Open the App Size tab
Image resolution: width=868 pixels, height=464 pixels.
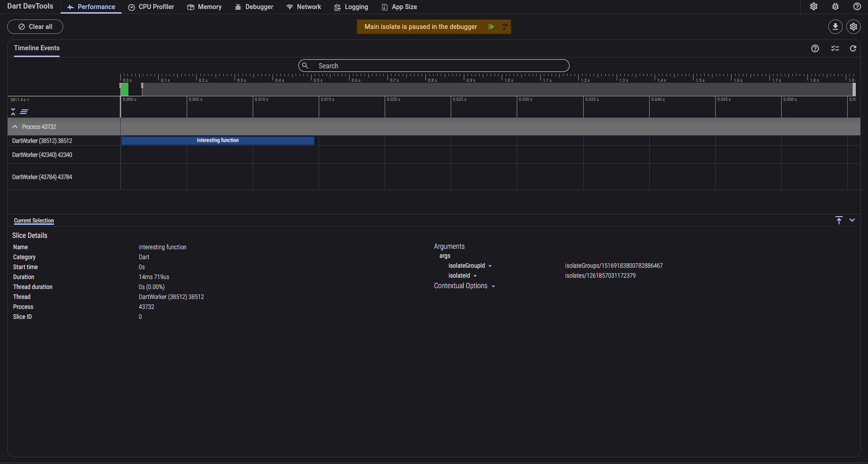pos(399,7)
